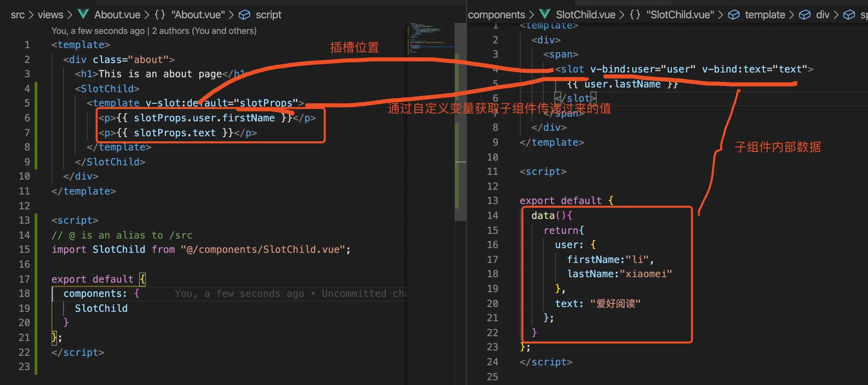868x385 pixels.
Task: Click line number 14 in SlotChild.vue gutter
Action: tap(492, 215)
